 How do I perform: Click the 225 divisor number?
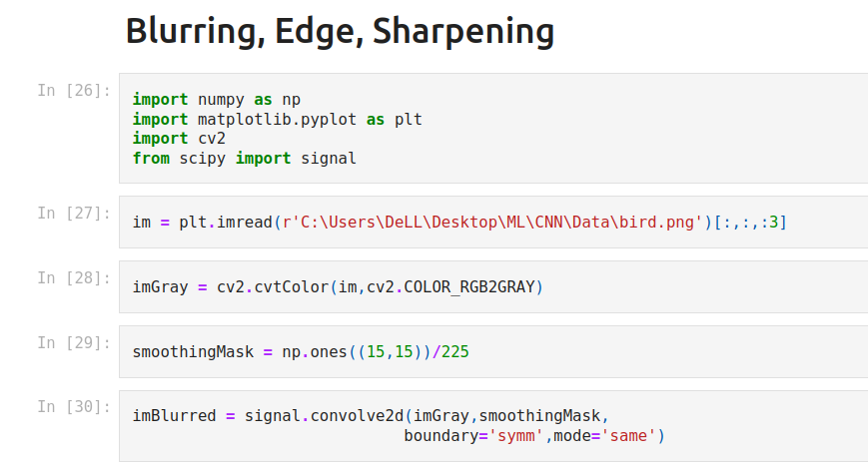pos(454,352)
